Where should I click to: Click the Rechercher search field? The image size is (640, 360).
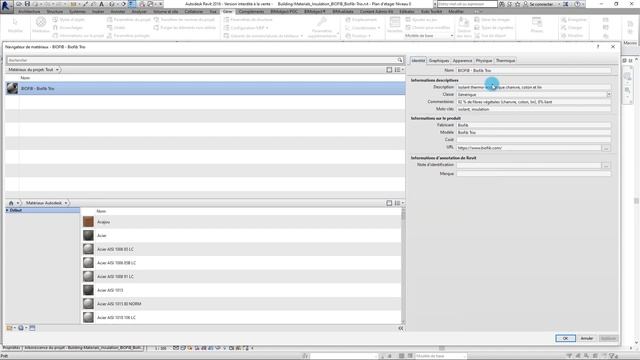(x=202, y=60)
